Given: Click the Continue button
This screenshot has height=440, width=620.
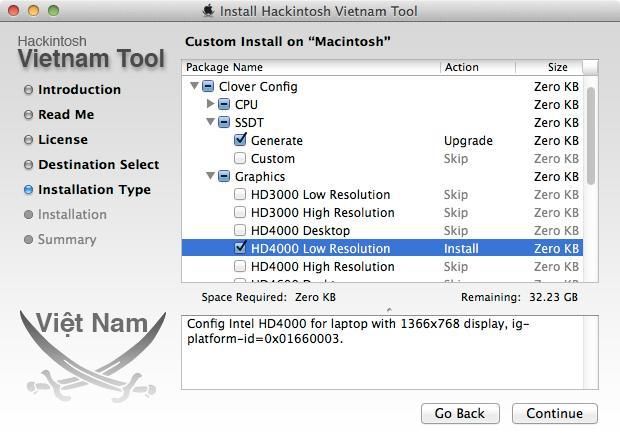Looking at the screenshot, I should (x=554, y=413).
